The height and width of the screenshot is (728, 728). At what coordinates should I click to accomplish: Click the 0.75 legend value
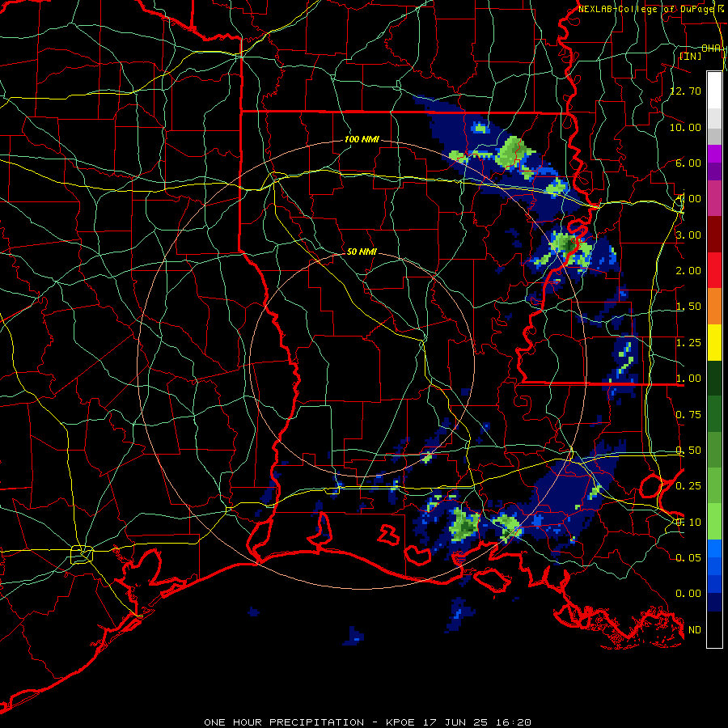click(688, 415)
